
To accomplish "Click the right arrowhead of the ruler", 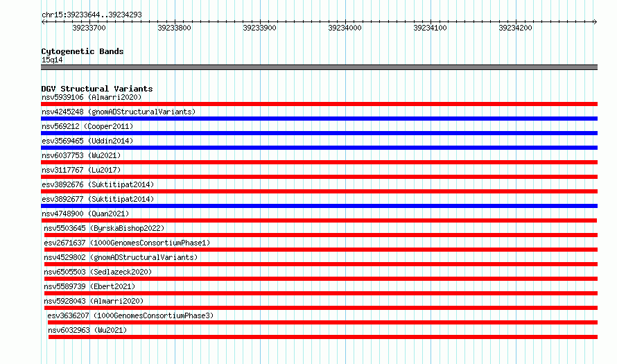I will tap(595, 22).
